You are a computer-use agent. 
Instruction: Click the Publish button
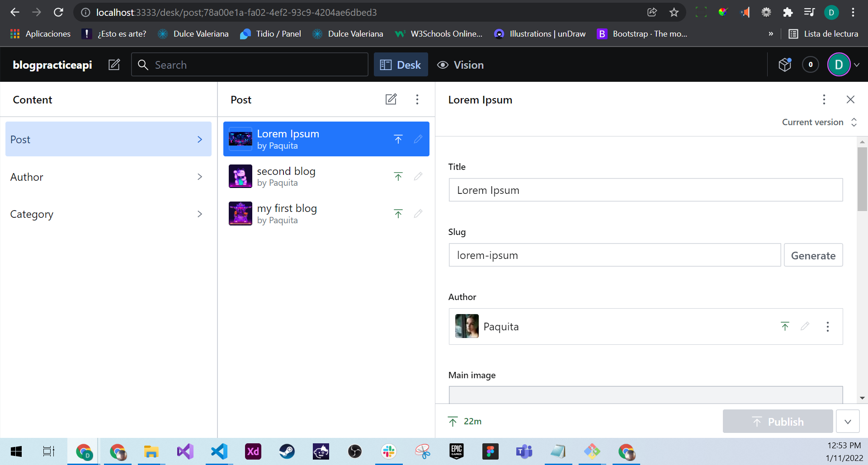(x=778, y=422)
